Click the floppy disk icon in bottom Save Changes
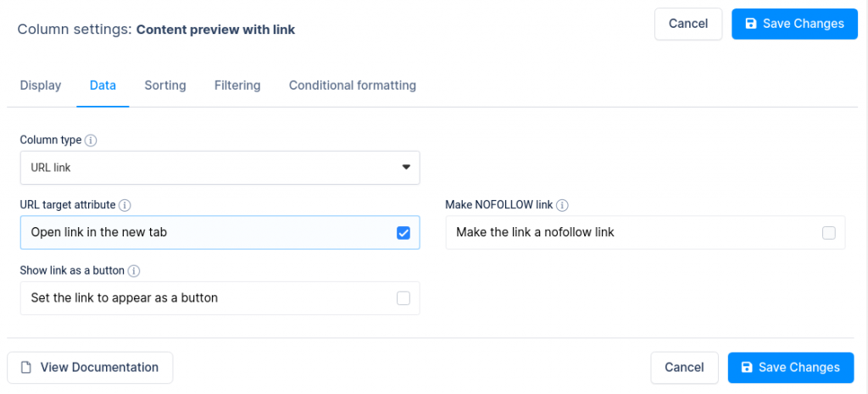The height and width of the screenshot is (394, 868). (746, 368)
